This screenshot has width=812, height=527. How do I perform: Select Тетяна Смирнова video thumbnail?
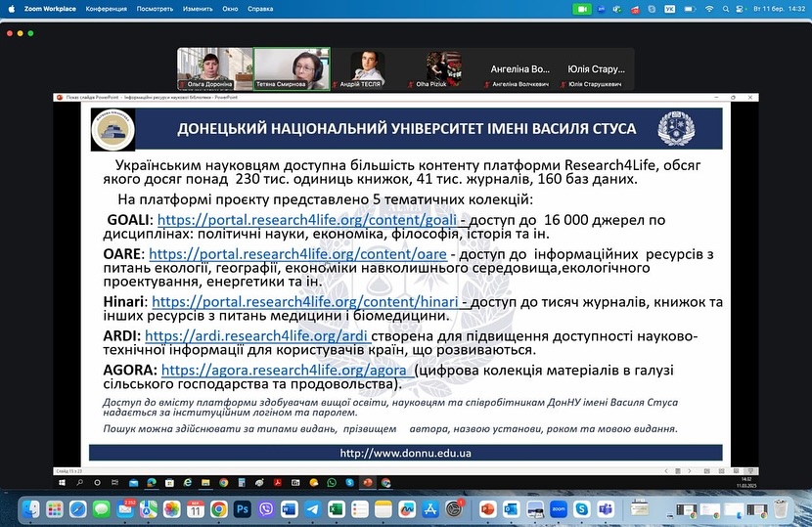coord(292,68)
